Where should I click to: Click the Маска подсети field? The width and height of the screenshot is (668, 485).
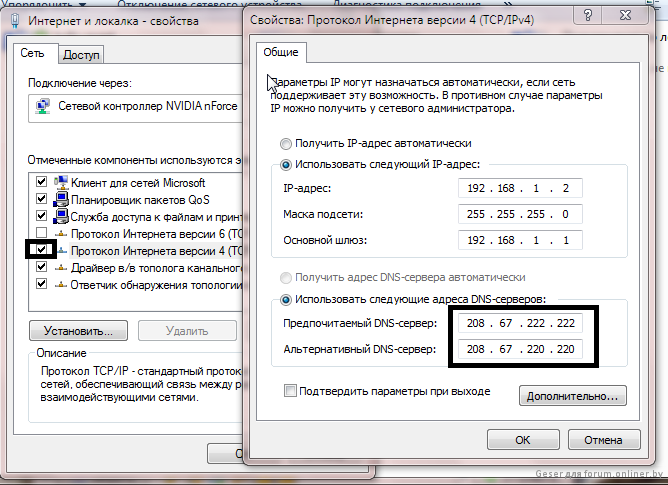(520, 214)
